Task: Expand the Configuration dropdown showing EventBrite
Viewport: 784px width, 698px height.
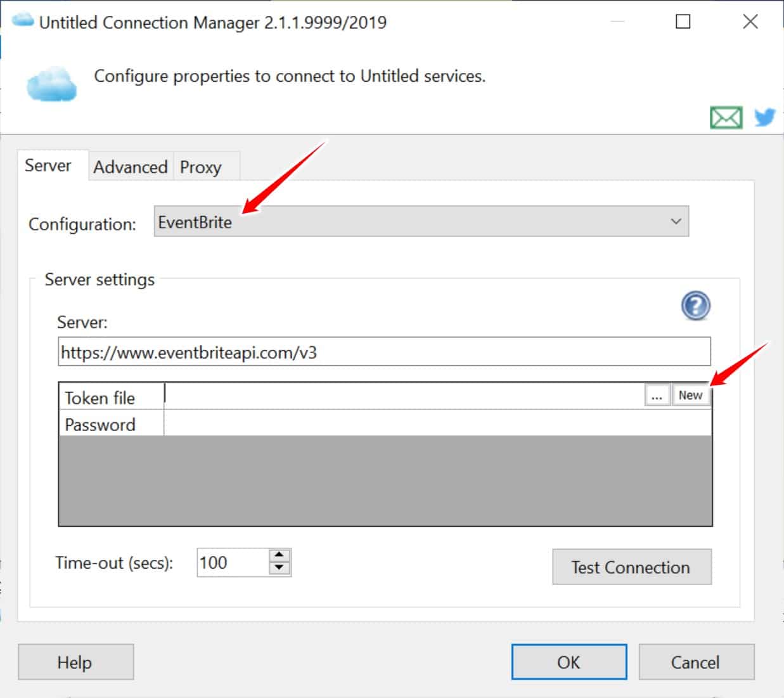Action: pos(421,221)
